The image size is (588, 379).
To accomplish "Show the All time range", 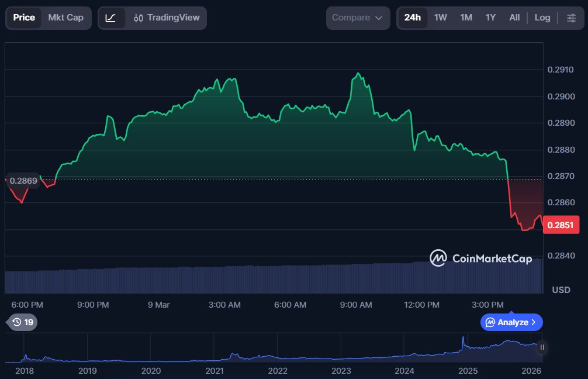I will pyautogui.click(x=514, y=18).
